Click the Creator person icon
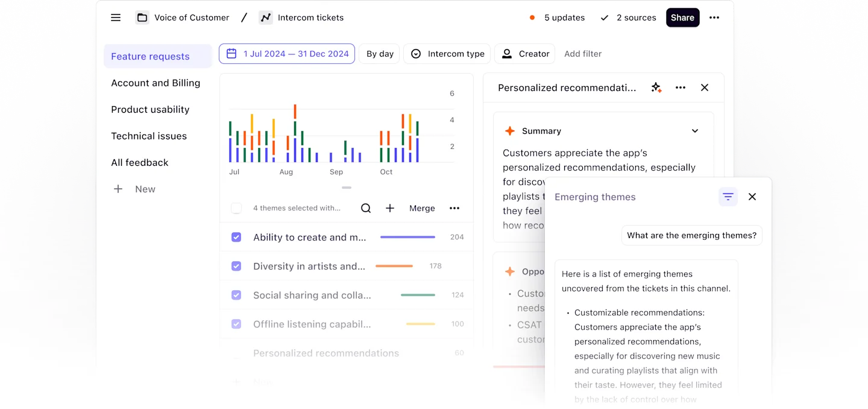The width and height of the screenshot is (868, 409). tap(508, 54)
